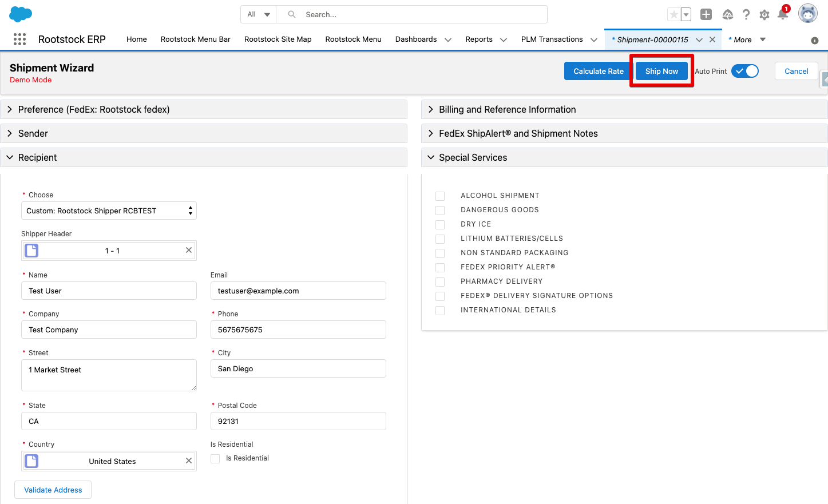Click the search magnifier icon
The height and width of the screenshot is (504, 828).
click(292, 14)
